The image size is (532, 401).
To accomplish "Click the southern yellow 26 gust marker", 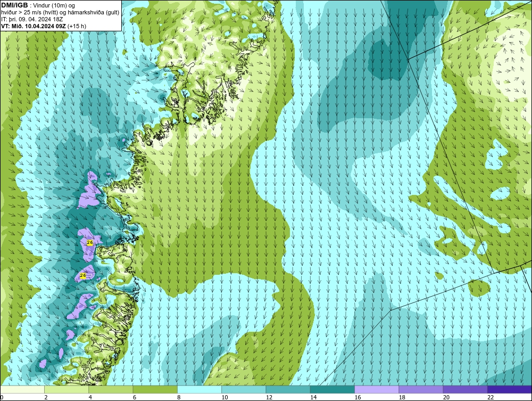I will click(x=83, y=275).
